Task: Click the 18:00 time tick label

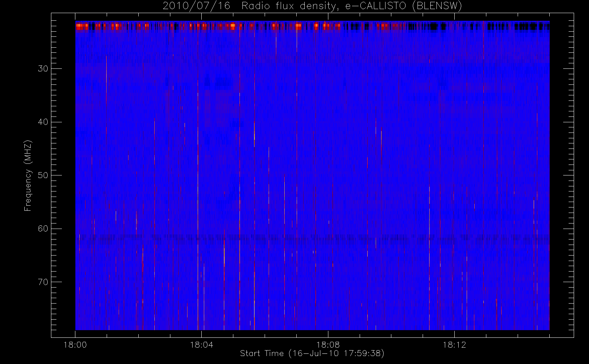Action: pos(75,345)
